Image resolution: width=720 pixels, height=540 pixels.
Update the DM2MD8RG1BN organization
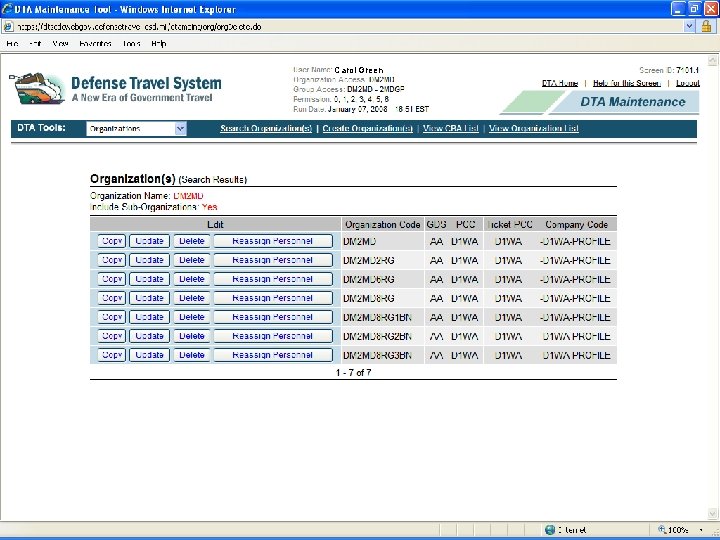149,317
